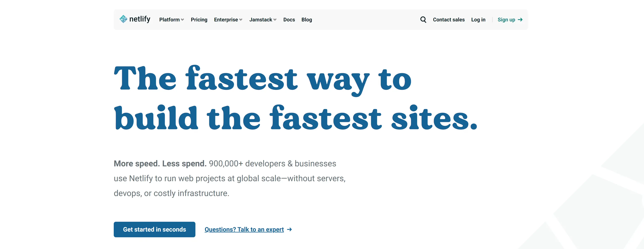Click the arrow icon beside Sign up
The image size is (644, 249).
click(x=520, y=20)
